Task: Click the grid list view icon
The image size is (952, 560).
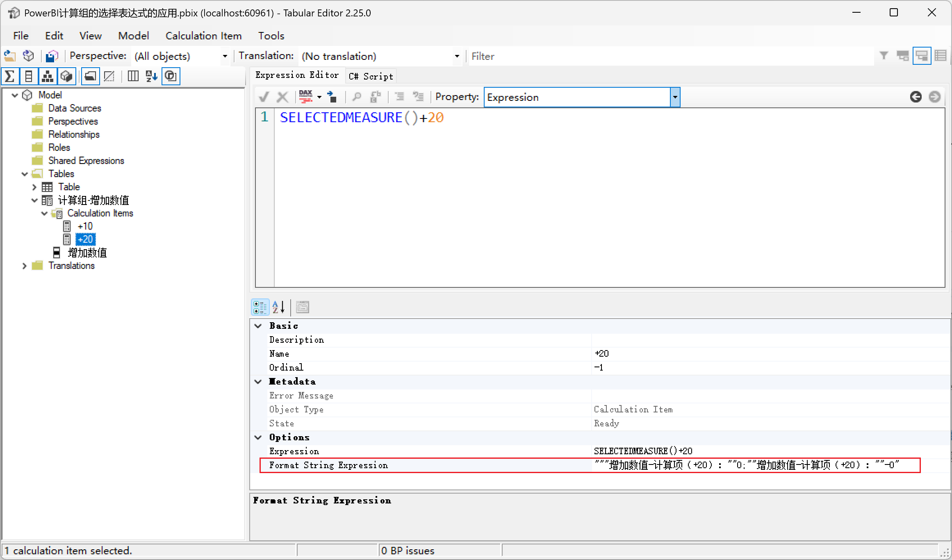Action: click(x=941, y=56)
